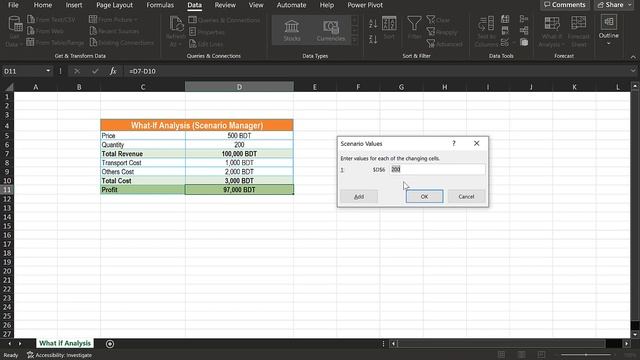Switch to the Home tab

pos(42,5)
